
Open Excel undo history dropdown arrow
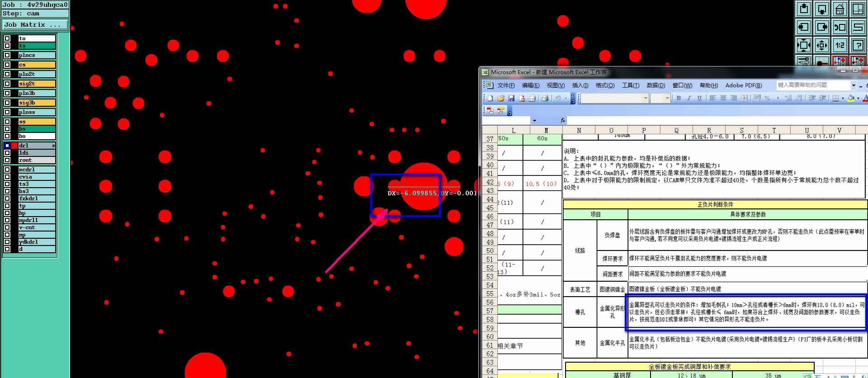pos(566,98)
